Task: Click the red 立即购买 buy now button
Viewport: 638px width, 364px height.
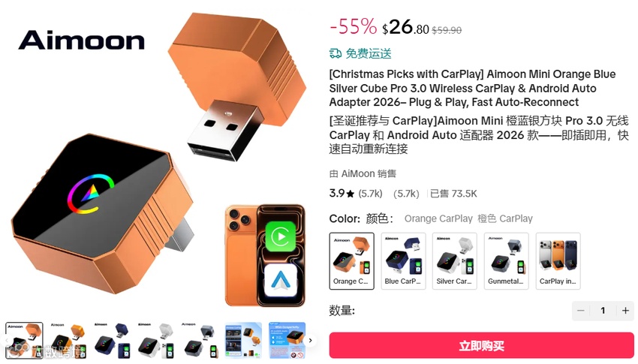Action: tap(481, 346)
